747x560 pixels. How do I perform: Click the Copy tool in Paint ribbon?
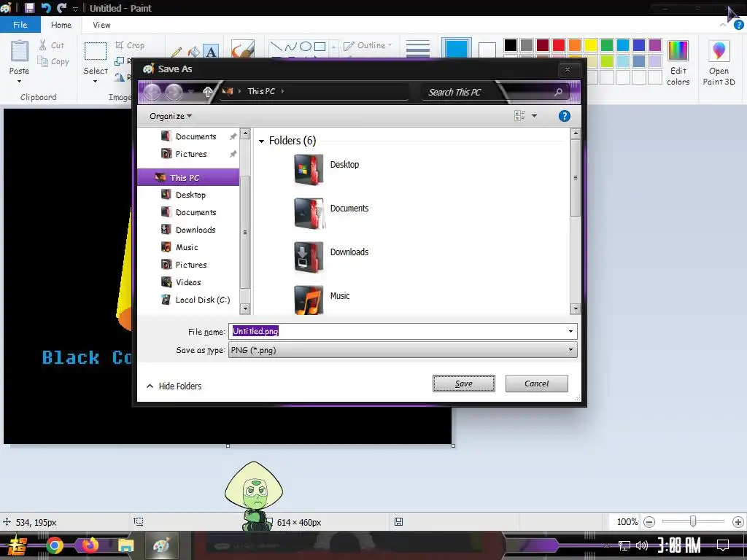(x=53, y=61)
